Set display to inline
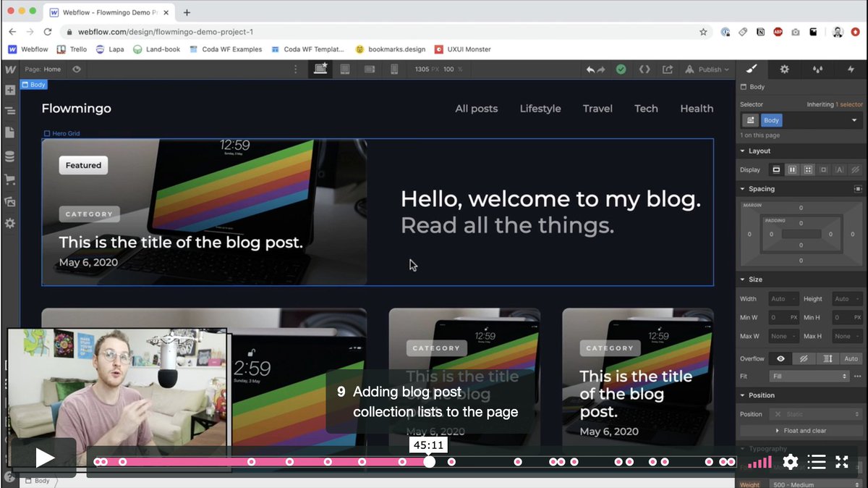This screenshot has width=868, height=488. click(840, 169)
